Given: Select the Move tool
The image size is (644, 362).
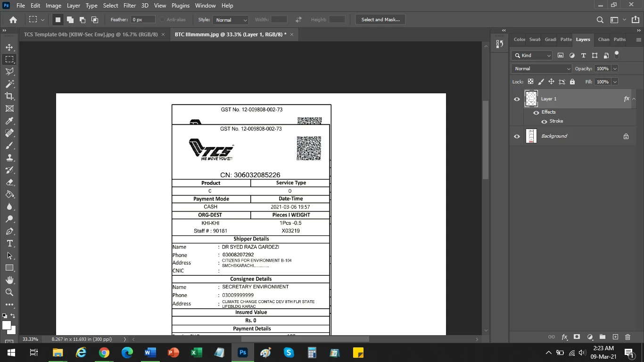Looking at the screenshot, I should click(x=9, y=47).
